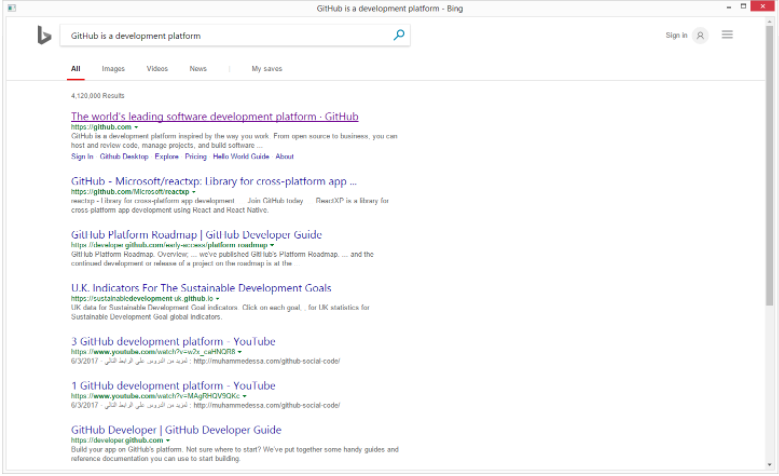Open the Pricing sitelink
Image resolution: width=779 pixels, height=476 pixels.
click(x=196, y=157)
